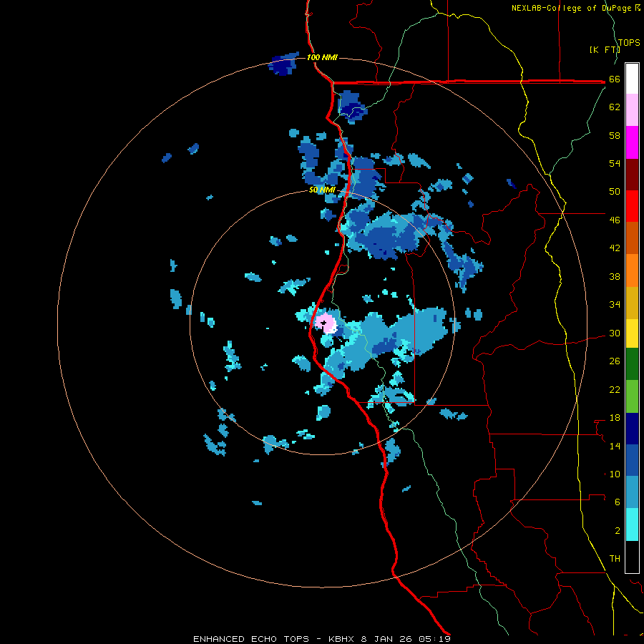Image resolution: width=644 pixels, height=644 pixels.
Task: Click the light pink legend swatch
Action: 632,109
